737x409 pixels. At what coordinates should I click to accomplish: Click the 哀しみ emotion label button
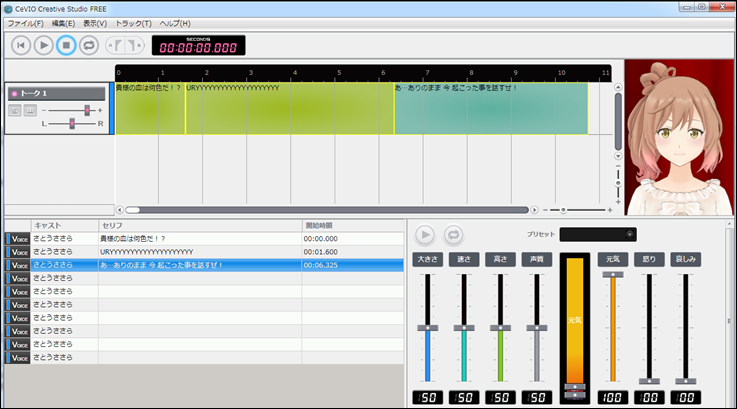(x=686, y=260)
